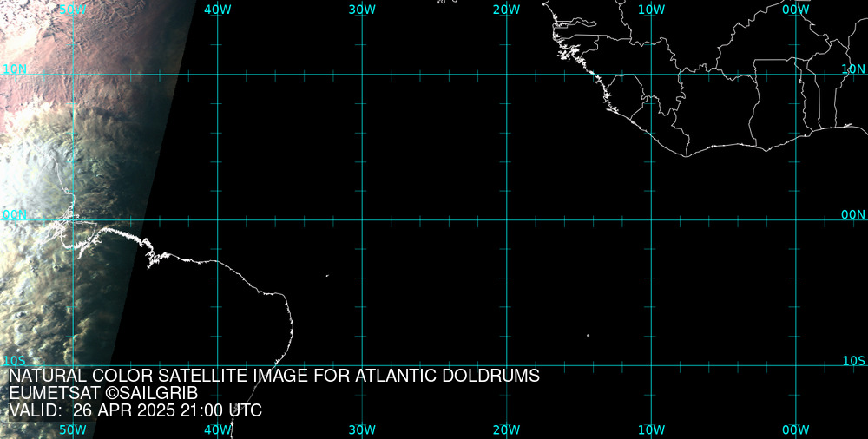This screenshot has width=868, height=439.
Task: Click the 10S latitude label on the right side
Action: coord(853,361)
